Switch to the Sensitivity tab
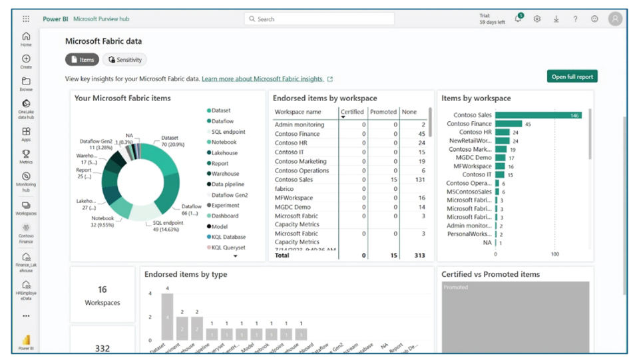 coord(125,60)
